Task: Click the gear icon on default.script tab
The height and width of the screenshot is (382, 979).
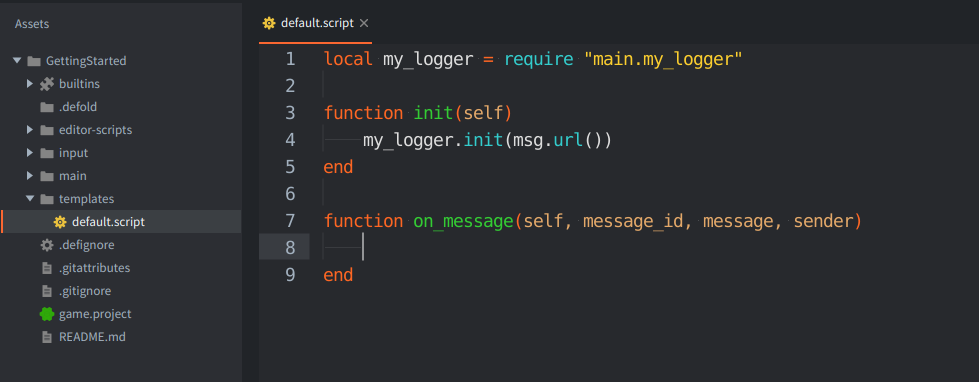Action: pos(269,23)
